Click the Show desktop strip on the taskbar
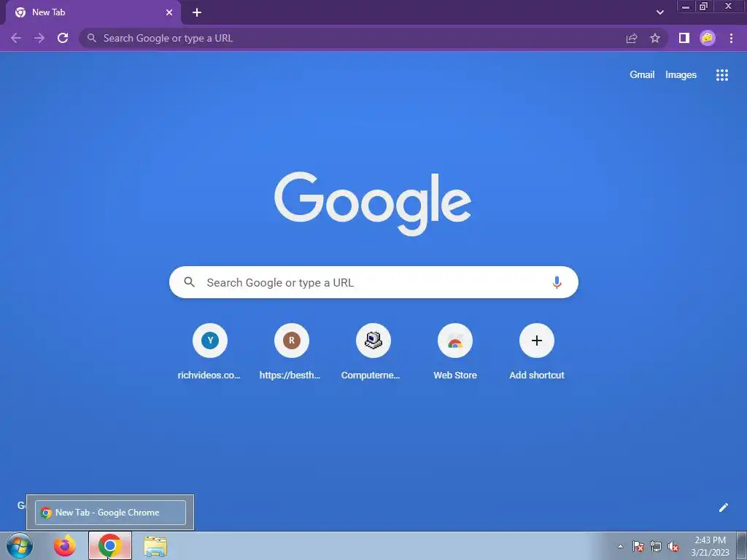The width and height of the screenshot is (747, 560). [x=742, y=545]
